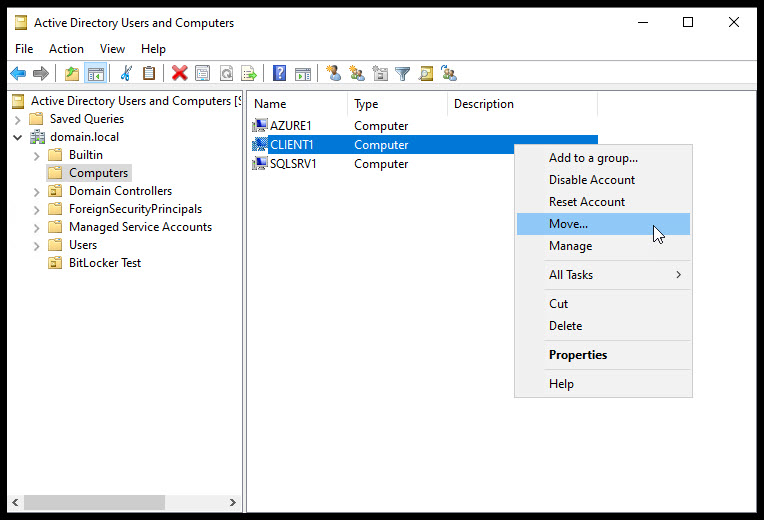Expand the Users container

37,246
